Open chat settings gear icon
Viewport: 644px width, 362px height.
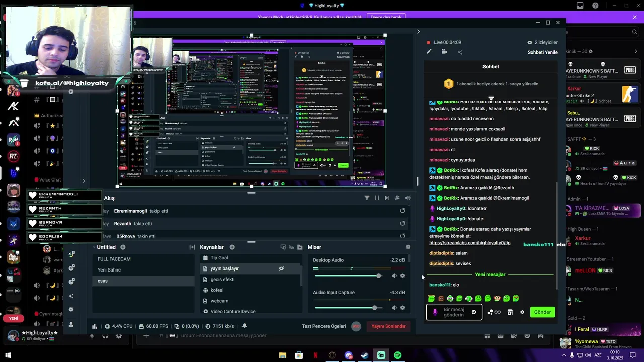522,312
